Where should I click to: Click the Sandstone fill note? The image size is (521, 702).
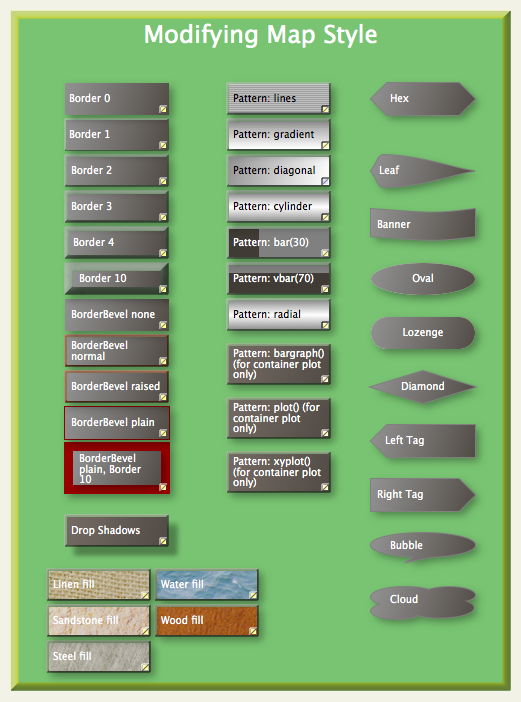pyautogui.click(x=99, y=621)
